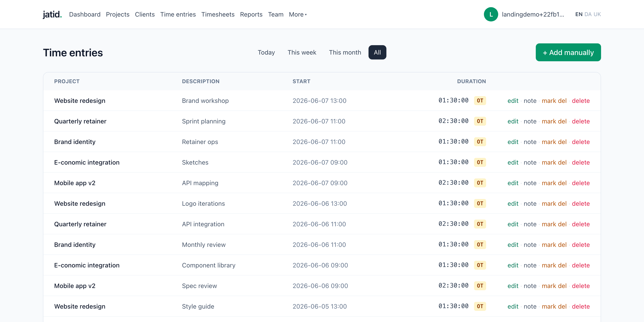
Task: Mark del the Brand workshop entry
Action: pos(554,100)
